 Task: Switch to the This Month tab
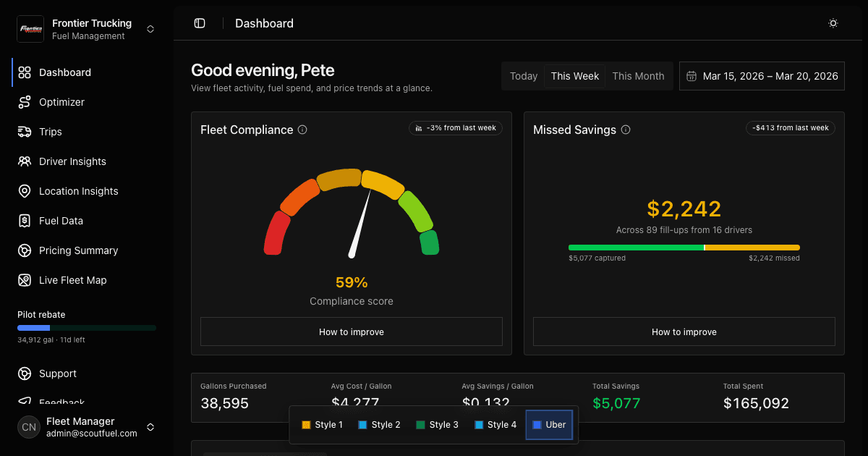coord(638,76)
